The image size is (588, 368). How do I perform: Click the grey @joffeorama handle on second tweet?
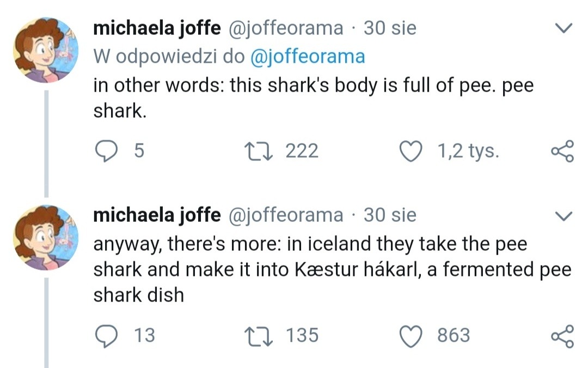click(x=285, y=215)
